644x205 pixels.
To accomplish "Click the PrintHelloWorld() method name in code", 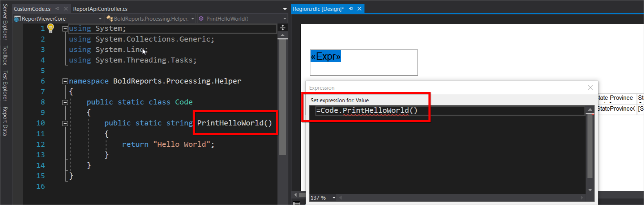I will click(x=235, y=123).
